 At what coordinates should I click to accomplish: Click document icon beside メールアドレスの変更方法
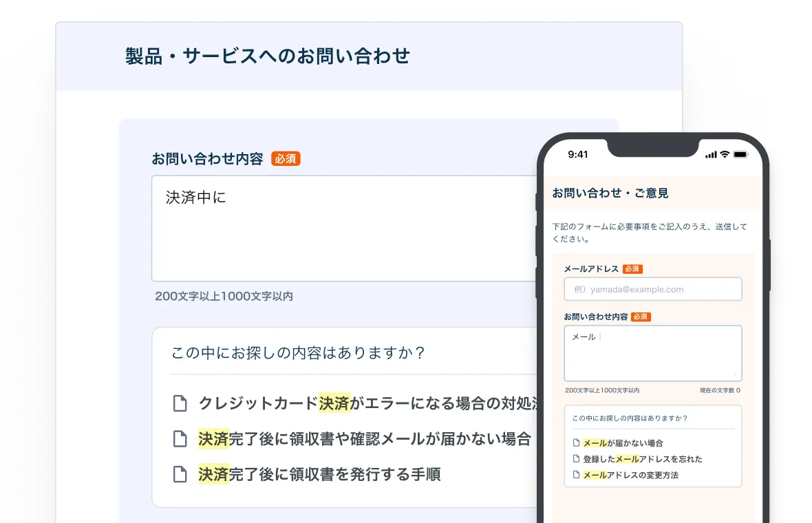click(576, 475)
